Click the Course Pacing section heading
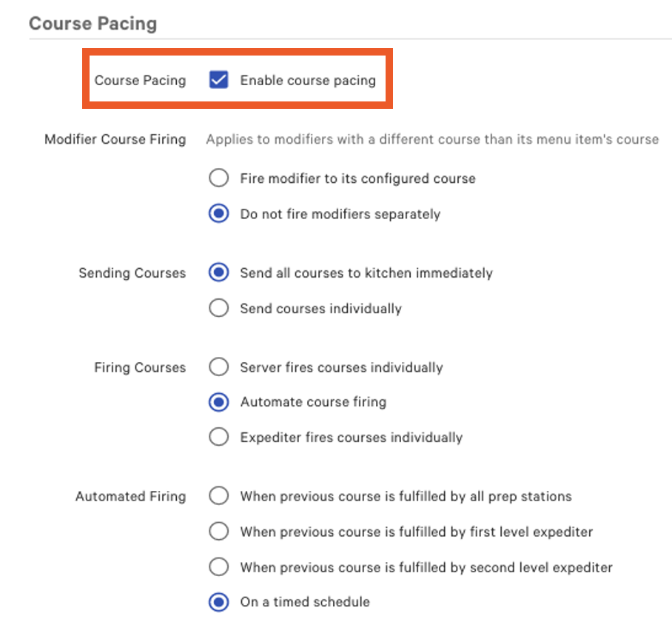This screenshot has height=619, width=672. [93, 23]
